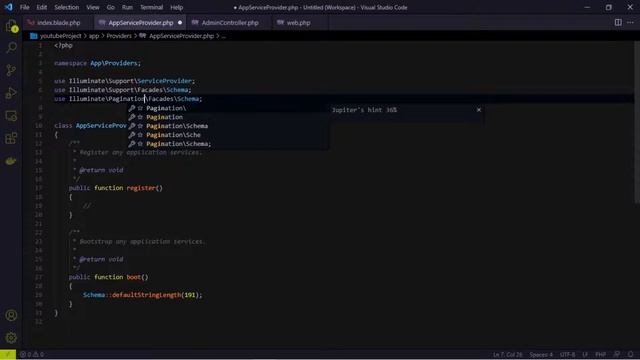
Task: Open the Explorer view in the activity bar
Action: tap(11, 26)
